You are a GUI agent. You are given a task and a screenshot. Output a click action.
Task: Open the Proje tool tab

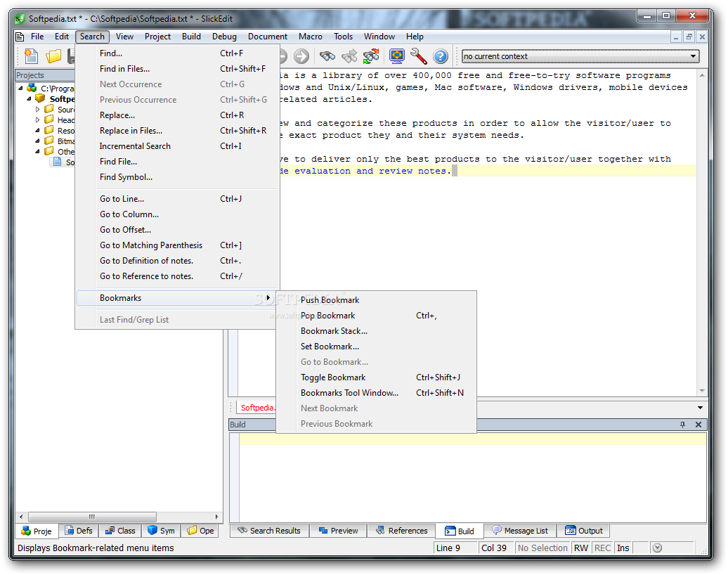(37, 531)
